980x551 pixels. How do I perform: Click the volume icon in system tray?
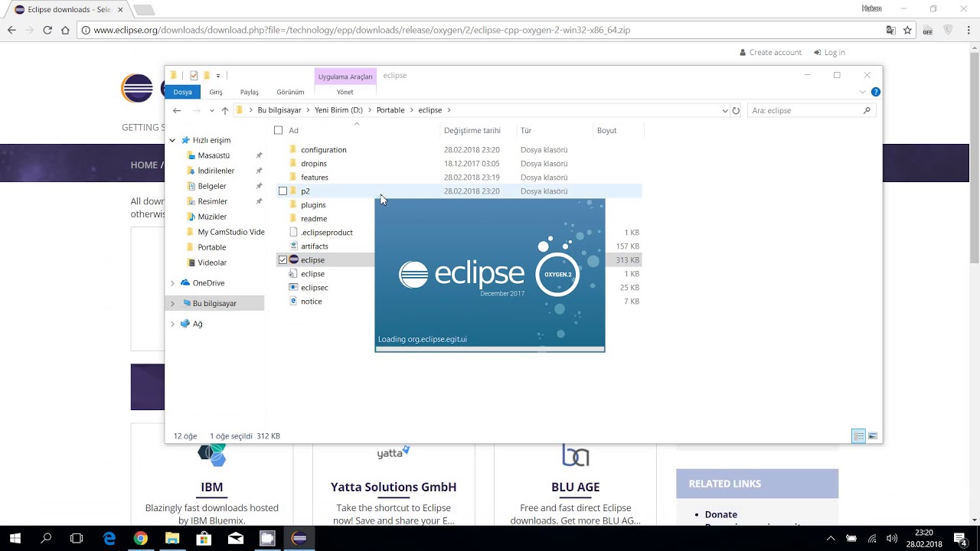[x=891, y=539]
